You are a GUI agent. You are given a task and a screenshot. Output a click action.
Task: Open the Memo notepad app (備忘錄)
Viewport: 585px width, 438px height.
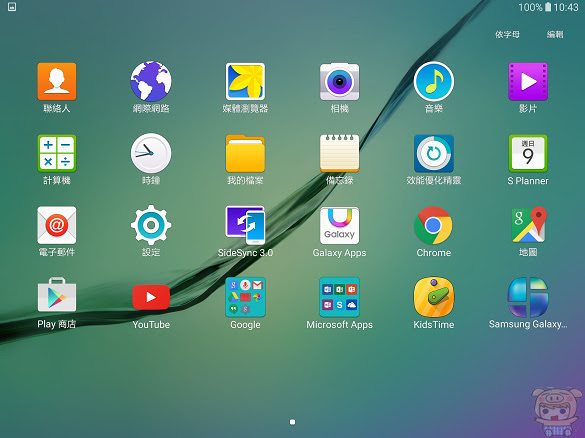pos(340,153)
